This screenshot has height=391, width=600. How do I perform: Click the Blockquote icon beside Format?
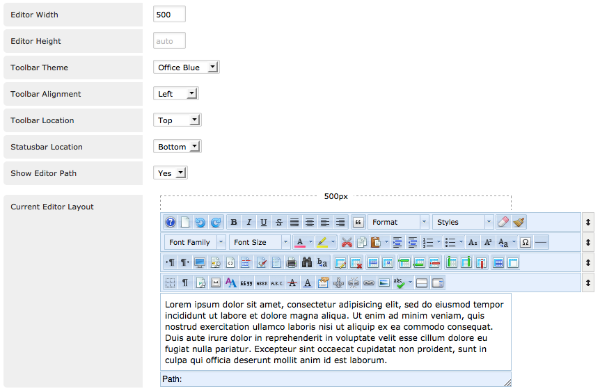click(x=358, y=222)
